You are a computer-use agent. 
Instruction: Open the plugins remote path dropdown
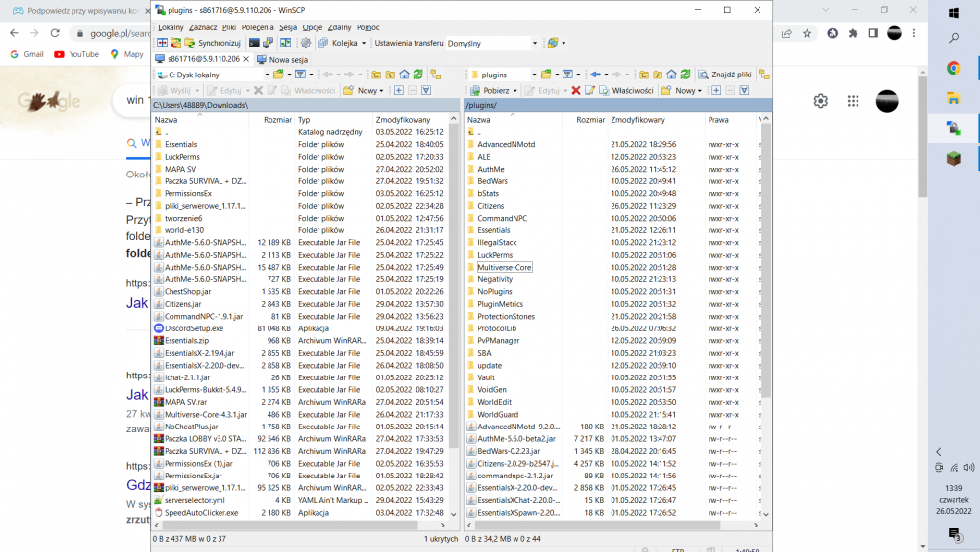point(534,75)
